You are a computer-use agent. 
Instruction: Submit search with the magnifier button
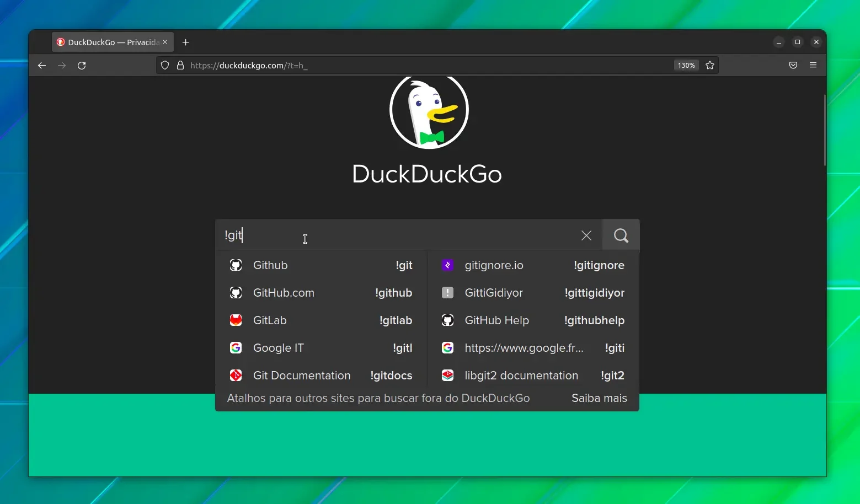tap(621, 235)
